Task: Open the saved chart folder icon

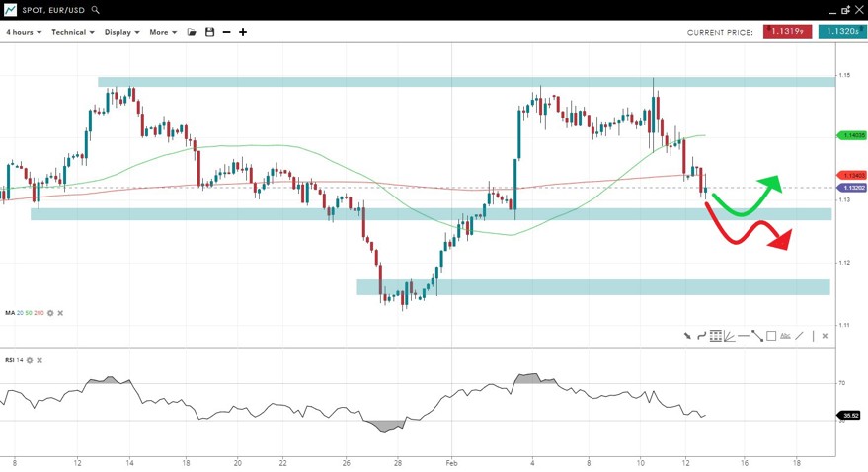Action: pos(192,32)
